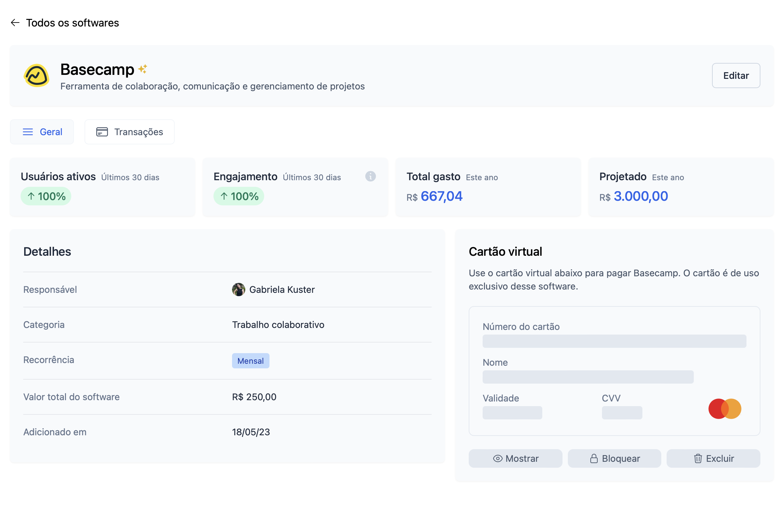Click the Basecamp logo icon
Viewport: 775px width, 532px height.
(x=36, y=75)
